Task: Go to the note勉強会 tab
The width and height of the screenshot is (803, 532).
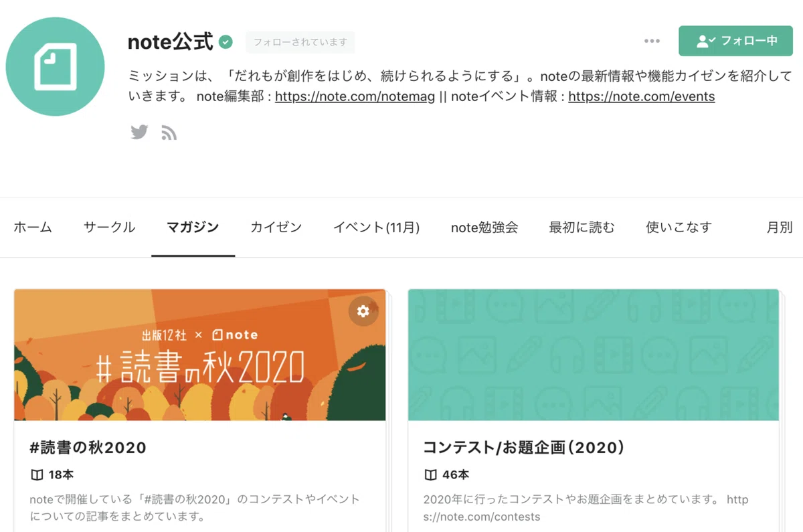Action: click(x=484, y=228)
